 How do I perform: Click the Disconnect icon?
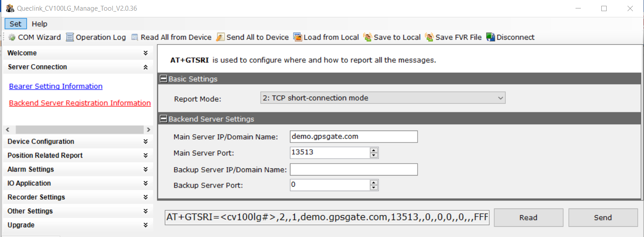491,37
